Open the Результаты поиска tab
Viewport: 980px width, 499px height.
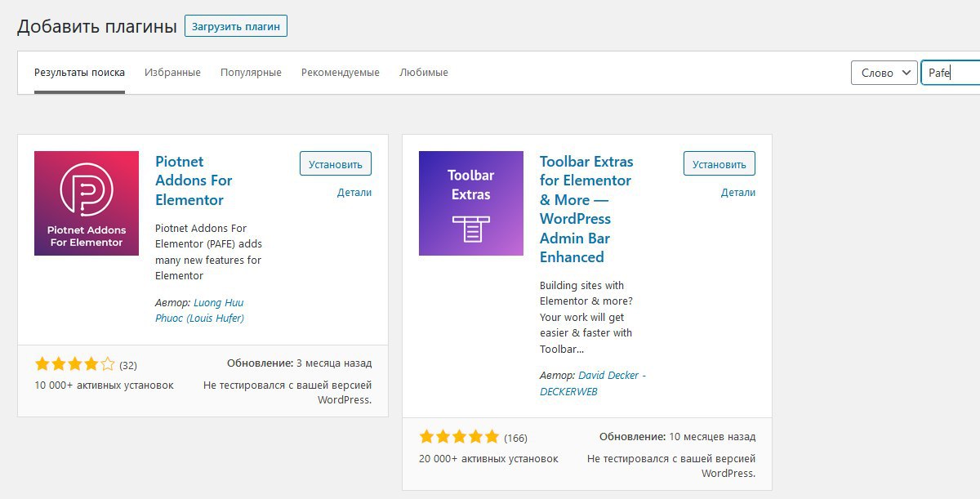pos(79,73)
